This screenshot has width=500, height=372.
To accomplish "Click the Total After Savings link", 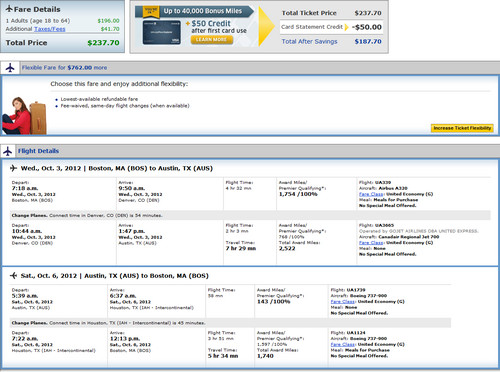I will click(309, 42).
